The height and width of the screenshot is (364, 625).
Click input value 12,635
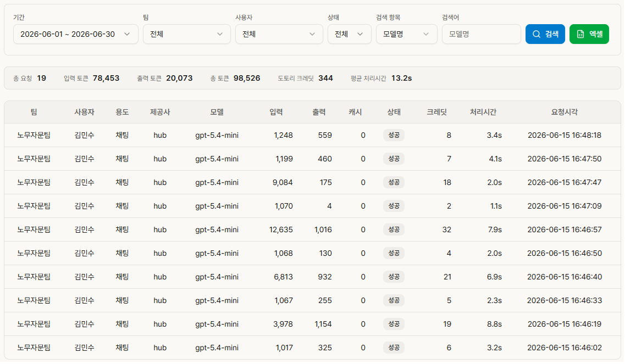click(x=281, y=230)
